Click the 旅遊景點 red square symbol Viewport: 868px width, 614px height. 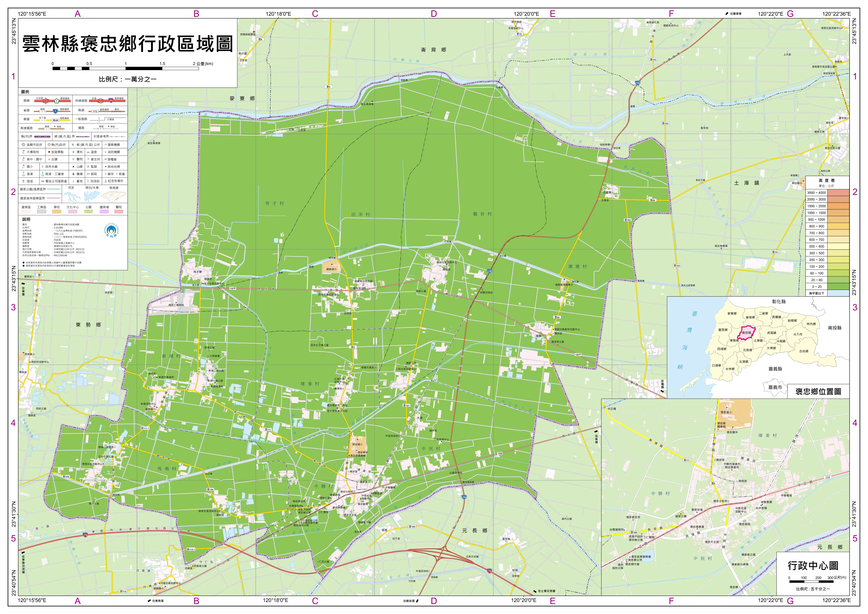(49, 152)
